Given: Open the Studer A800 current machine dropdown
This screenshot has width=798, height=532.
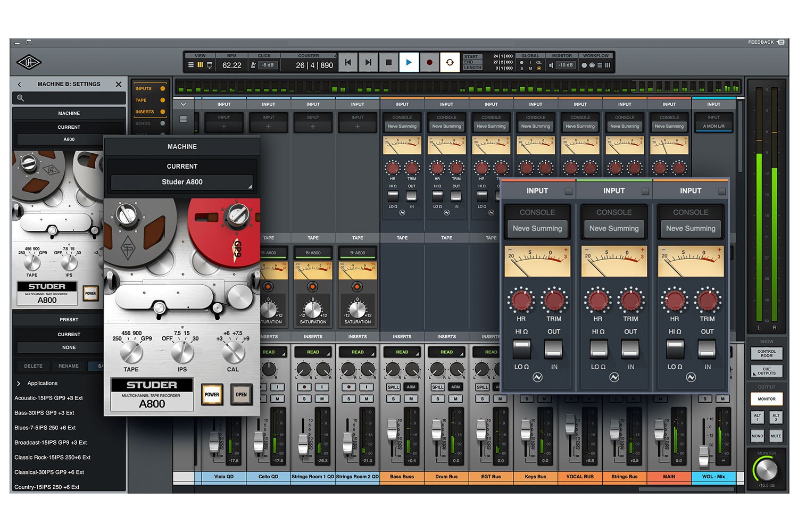Looking at the screenshot, I should 182,182.
